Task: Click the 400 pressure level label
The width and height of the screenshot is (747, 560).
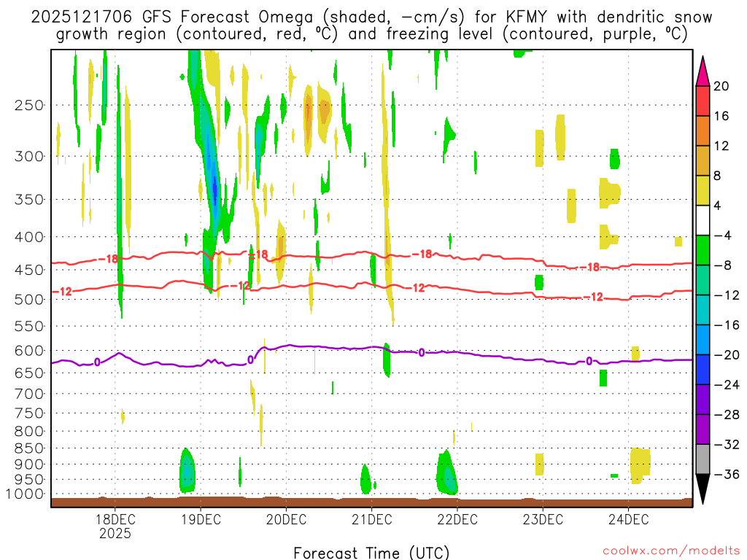Action: (28, 237)
